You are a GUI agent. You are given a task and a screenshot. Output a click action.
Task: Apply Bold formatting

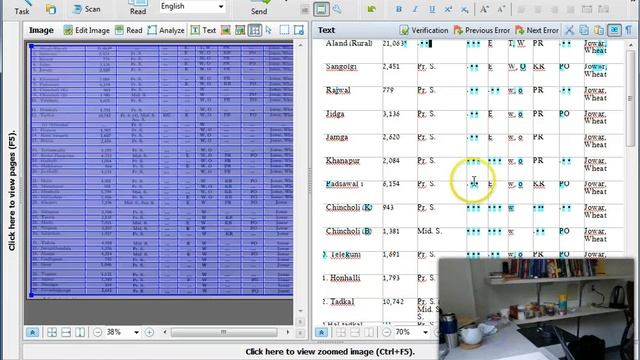coord(399,9)
